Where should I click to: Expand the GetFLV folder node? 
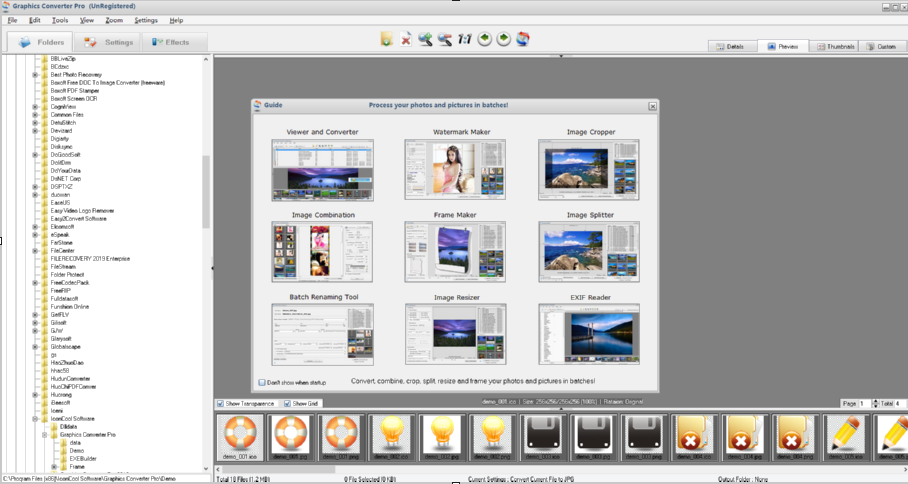point(35,315)
